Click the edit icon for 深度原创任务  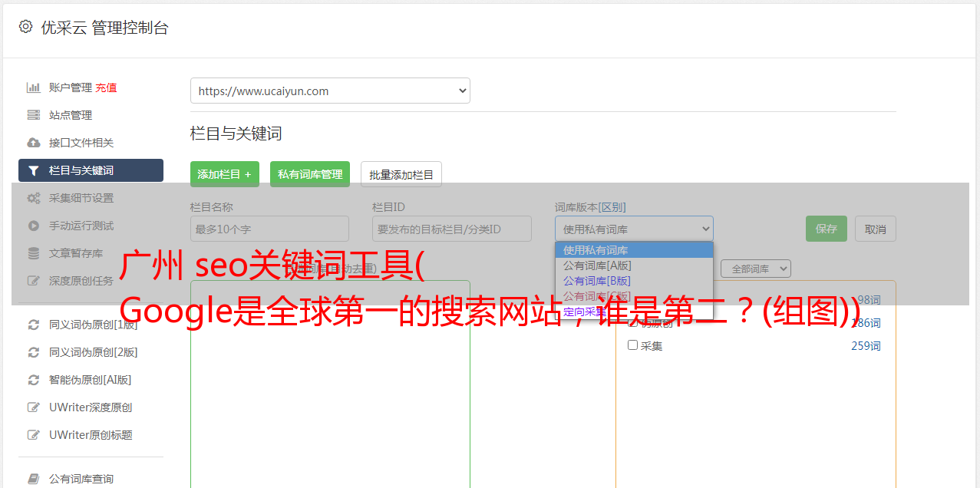(x=34, y=281)
